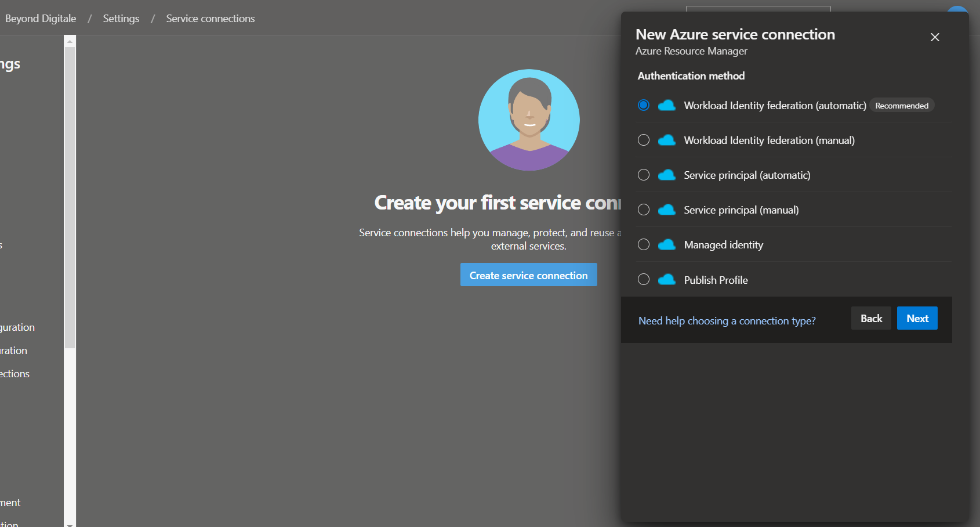980x527 pixels.
Task: Open Service connections breadcrumb
Action: pyautogui.click(x=210, y=19)
